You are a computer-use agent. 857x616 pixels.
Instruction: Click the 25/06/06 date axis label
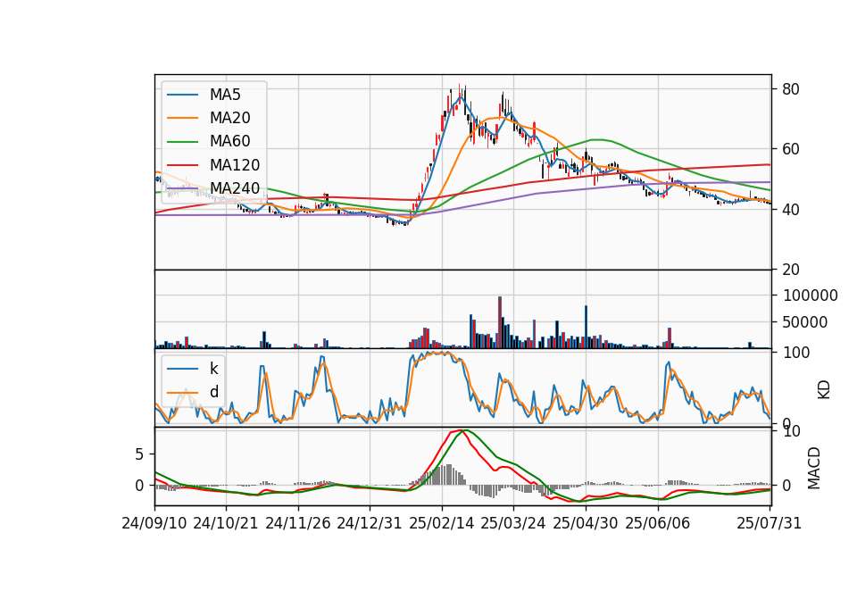(658, 524)
